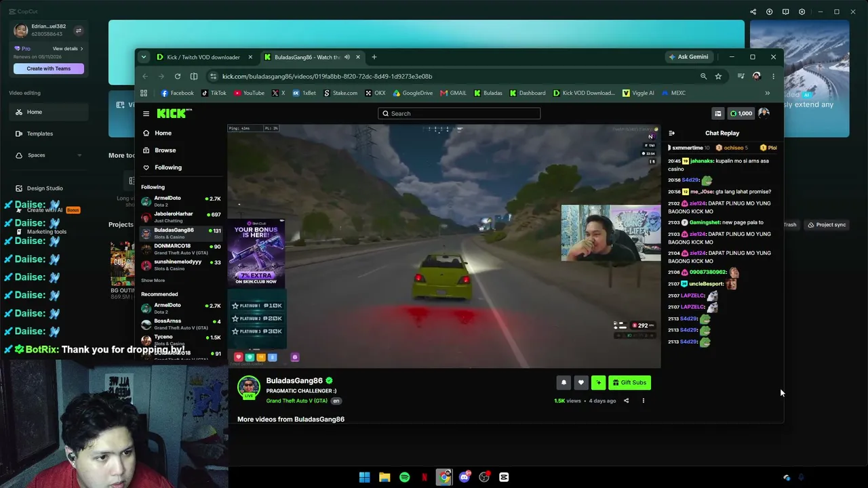Close the Kick / Twitch VOD downloader tab
Viewport: 868px width, 488px height.
tap(250, 57)
